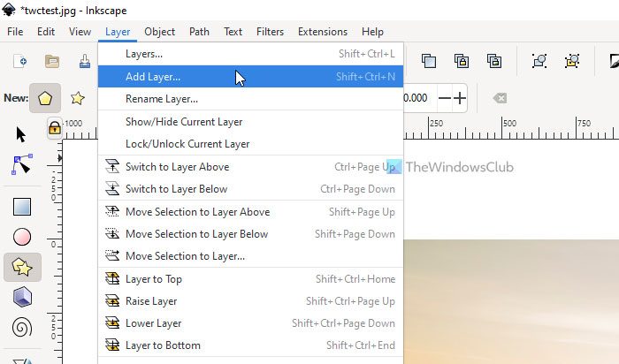Select Switch to Layer Below
Image resolution: width=619 pixels, height=364 pixels.
point(250,189)
